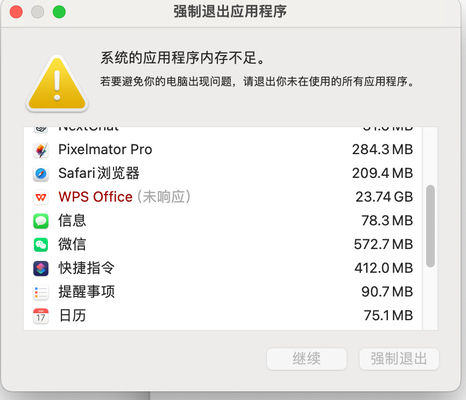Click the green zoom window button
Image resolution: width=466 pixels, height=400 pixels.
(x=59, y=12)
